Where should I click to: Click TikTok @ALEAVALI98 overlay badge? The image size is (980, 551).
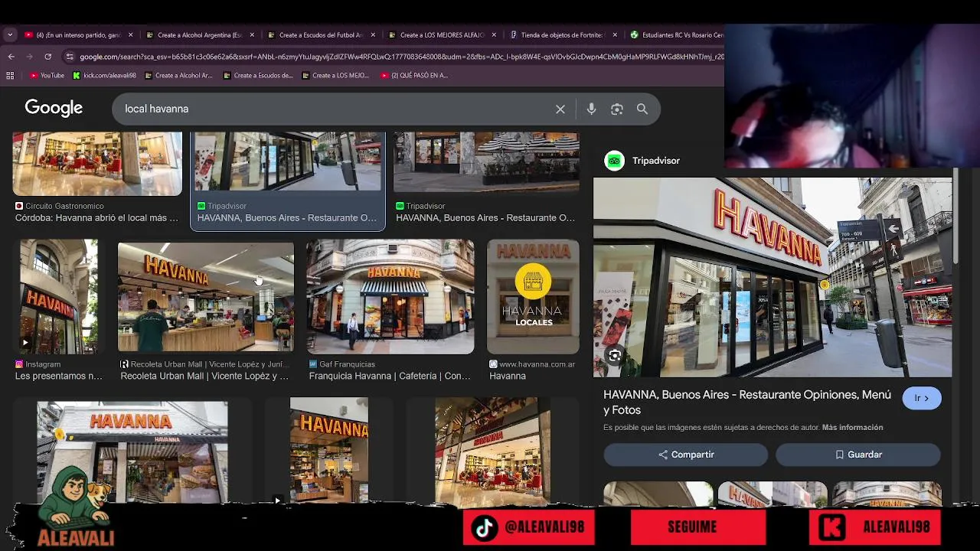(529, 527)
